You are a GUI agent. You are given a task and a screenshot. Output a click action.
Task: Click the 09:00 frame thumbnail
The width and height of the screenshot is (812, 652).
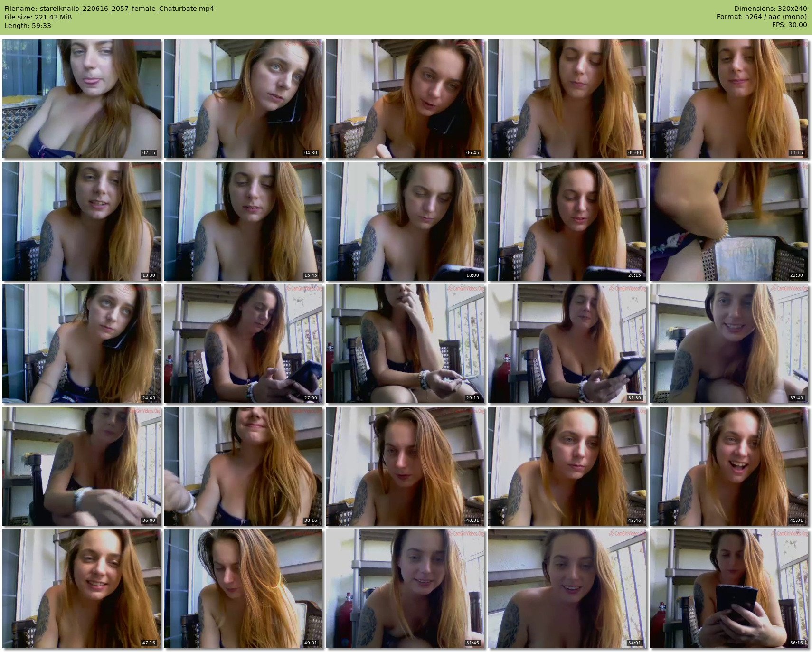pyautogui.click(x=567, y=99)
